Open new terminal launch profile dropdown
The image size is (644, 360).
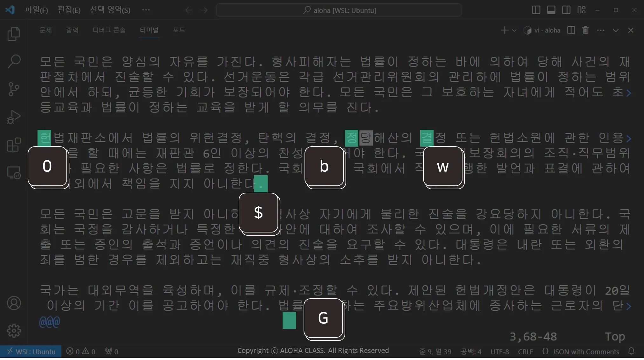(514, 30)
